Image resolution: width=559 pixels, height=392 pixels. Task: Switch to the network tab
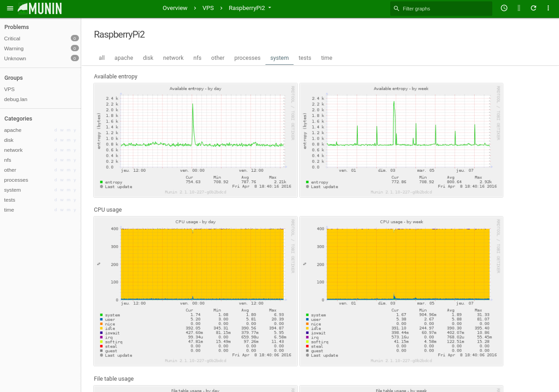[x=173, y=58]
